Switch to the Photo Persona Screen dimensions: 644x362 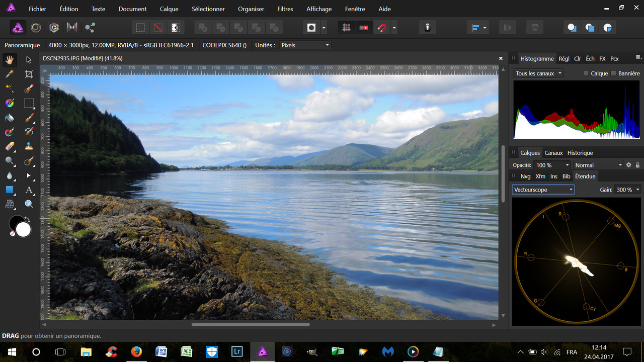18,28
